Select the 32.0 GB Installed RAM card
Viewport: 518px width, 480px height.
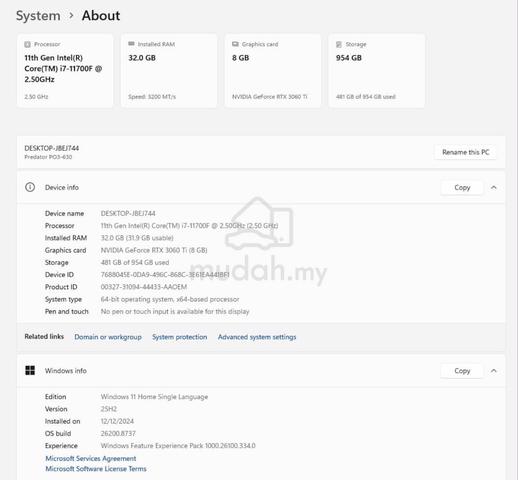169,71
